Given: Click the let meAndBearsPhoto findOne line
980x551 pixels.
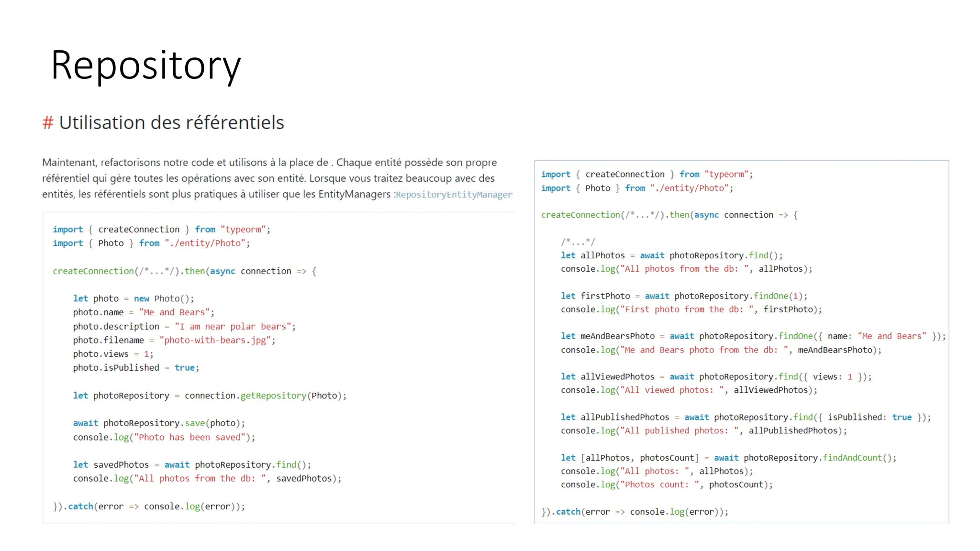Looking at the screenshot, I should click(753, 336).
